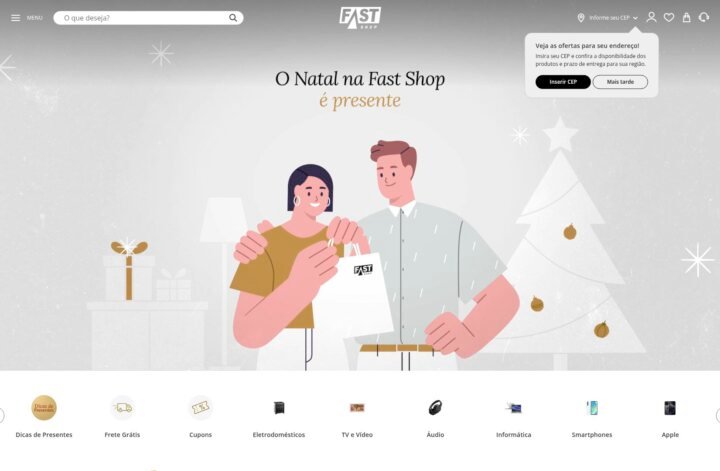Image resolution: width=720 pixels, height=471 pixels.
Task: Select the Frete Grátis truck icon
Action: pyautogui.click(x=122, y=407)
